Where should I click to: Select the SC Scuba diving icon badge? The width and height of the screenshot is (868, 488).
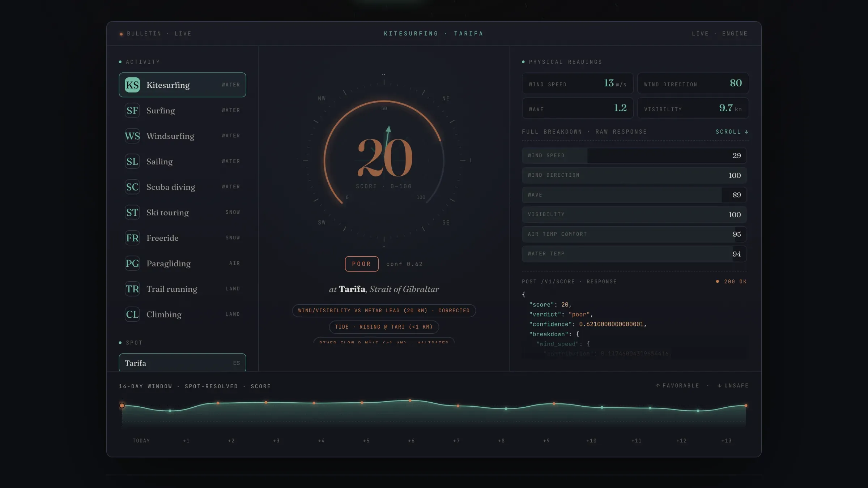coord(132,187)
